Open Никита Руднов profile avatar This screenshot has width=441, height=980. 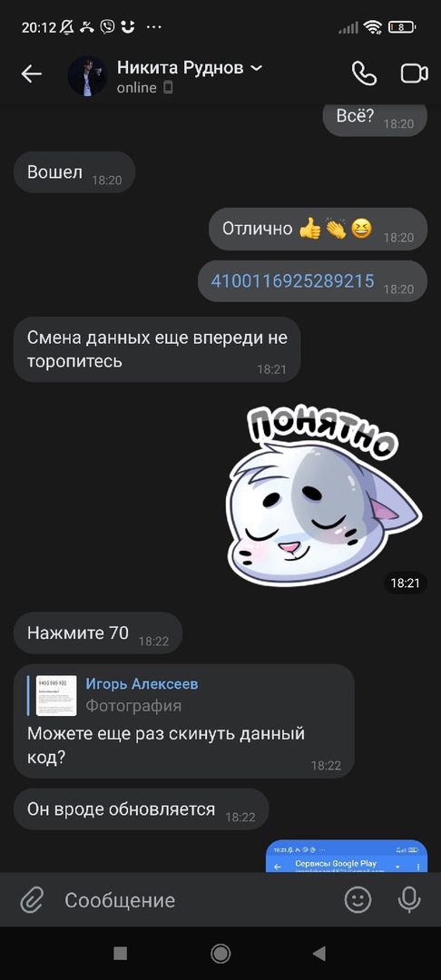(x=87, y=75)
